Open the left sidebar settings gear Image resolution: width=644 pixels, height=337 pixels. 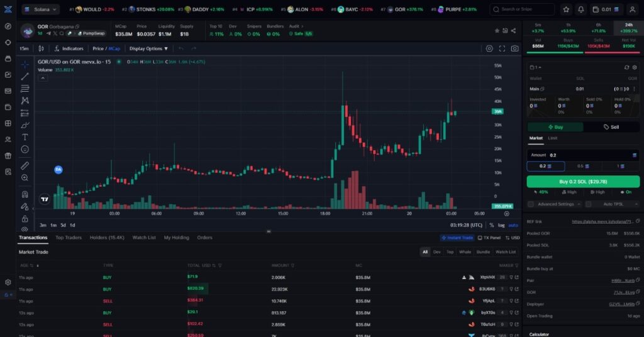tap(8, 282)
